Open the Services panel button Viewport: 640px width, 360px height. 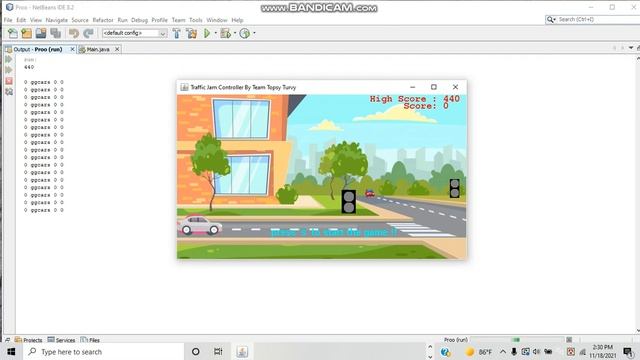point(61,340)
